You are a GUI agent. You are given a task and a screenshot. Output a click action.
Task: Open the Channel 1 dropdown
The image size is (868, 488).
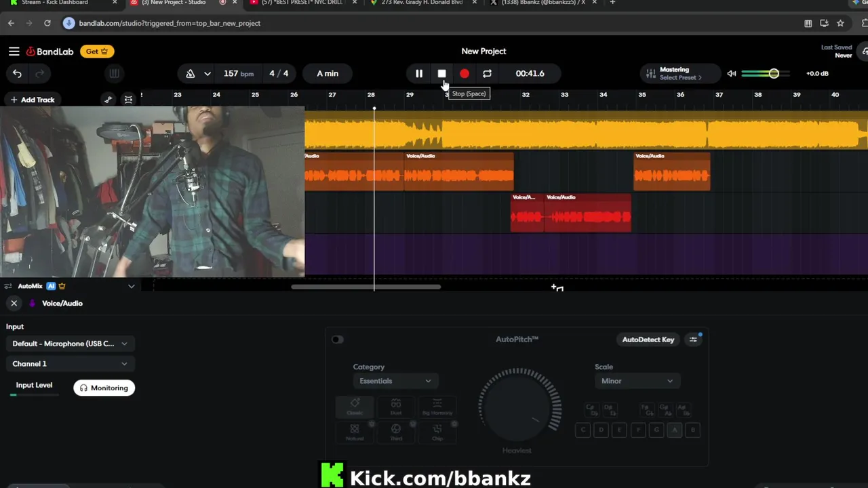tap(70, 364)
